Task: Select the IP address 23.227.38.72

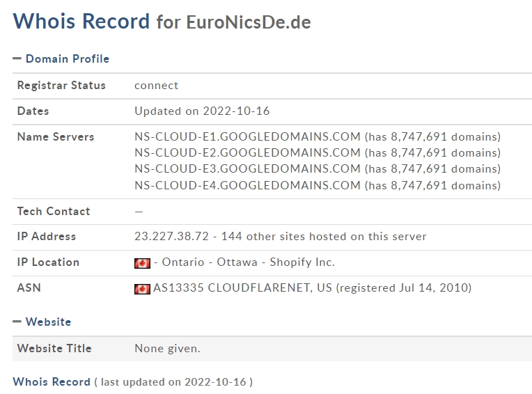Action: 172,237
